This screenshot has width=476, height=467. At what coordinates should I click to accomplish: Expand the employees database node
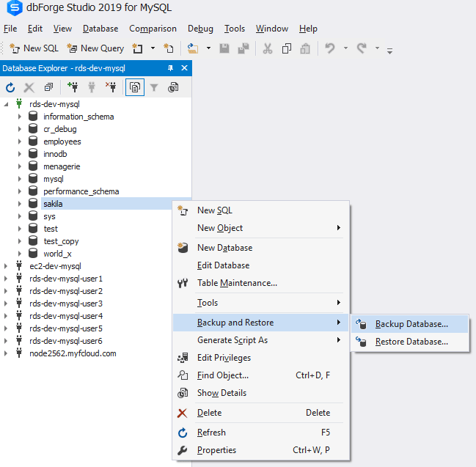(x=19, y=141)
